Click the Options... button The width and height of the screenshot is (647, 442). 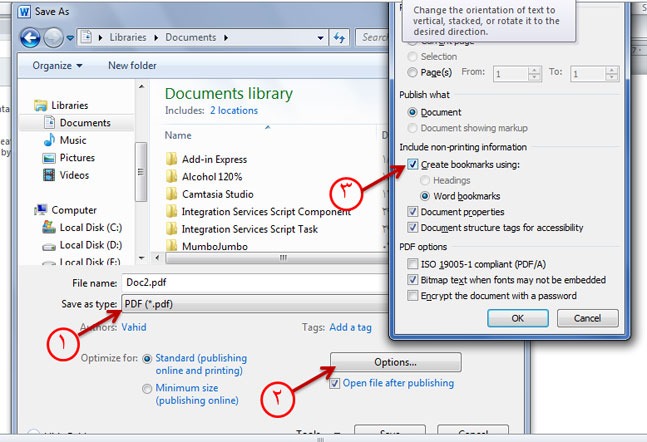coord(395,362)
